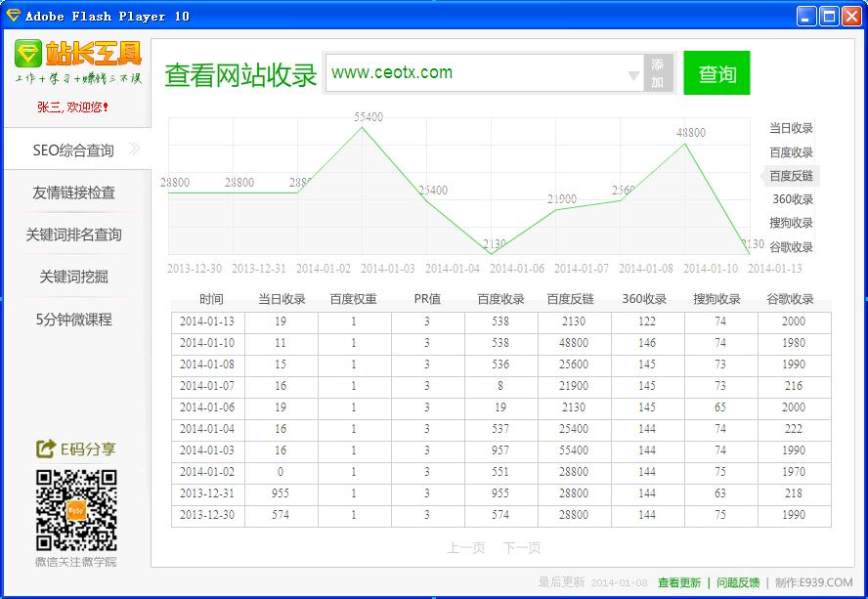Image resolution: width=868 pixels, height=599 pixels.
Task: Switch chart to 百度收录 series
Action: point(791,152)
